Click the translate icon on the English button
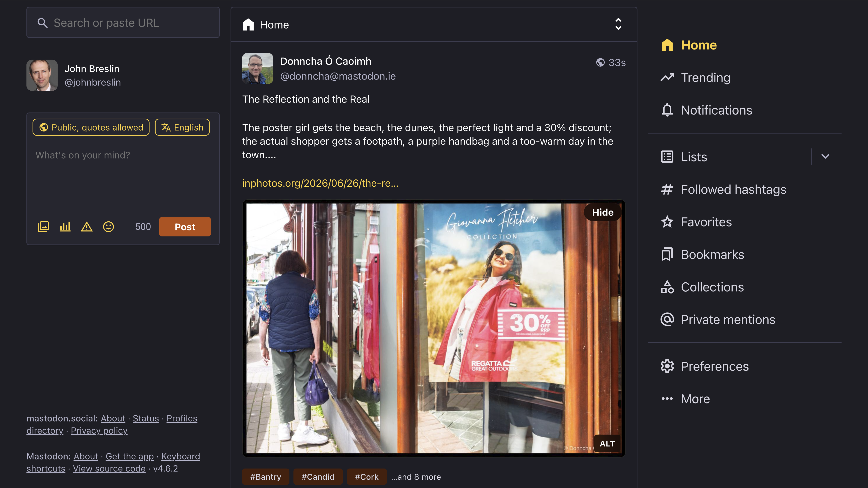The image size is (868, 488). pos(166,127)
